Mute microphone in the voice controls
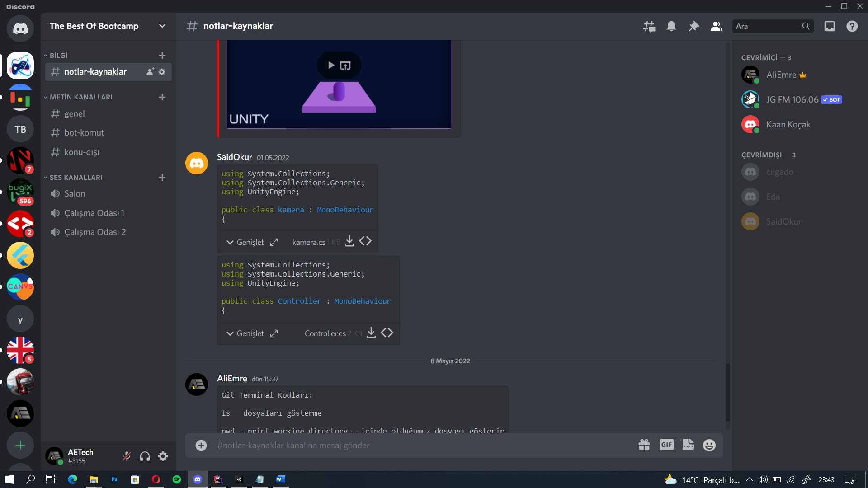Viewport: 868px width, 488px height. pos(127,456)
